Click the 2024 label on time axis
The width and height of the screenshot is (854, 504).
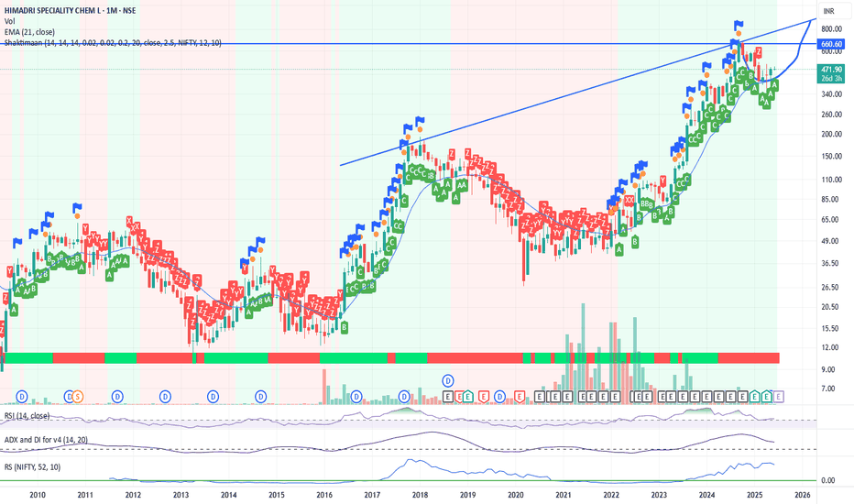[x=707, y=495]
